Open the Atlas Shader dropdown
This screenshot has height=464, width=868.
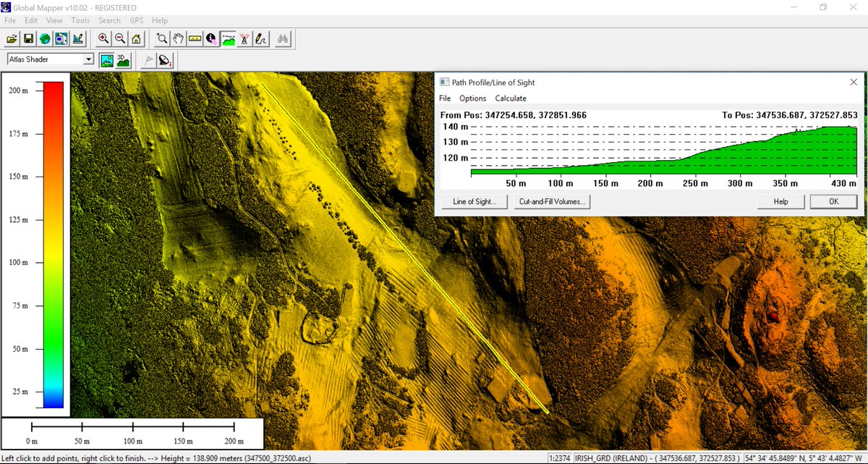tap(51, 59)
